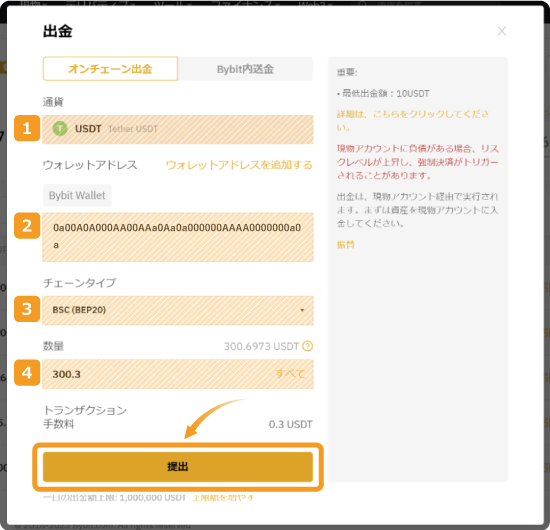550x530 pixels.
Task: Select the Bybit Wallet address tag
Action: pyautogui.click(x=77, y=195)
